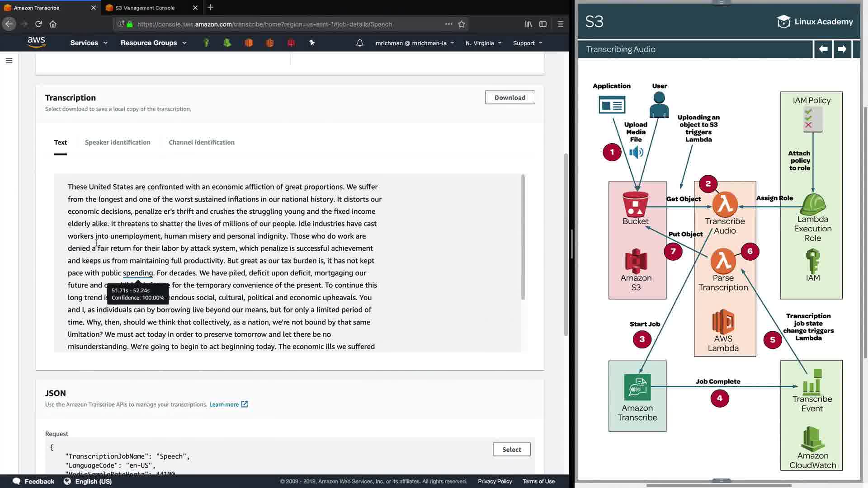Go to next slide with right arrow
The image size is (868, 488).
pos(842,49)
